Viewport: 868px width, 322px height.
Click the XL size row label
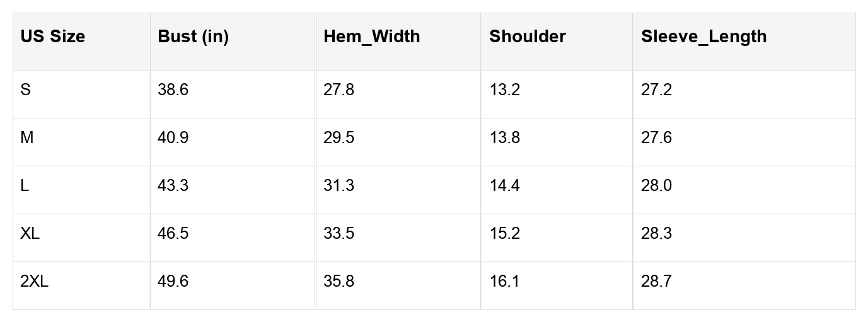click(30, 234)
